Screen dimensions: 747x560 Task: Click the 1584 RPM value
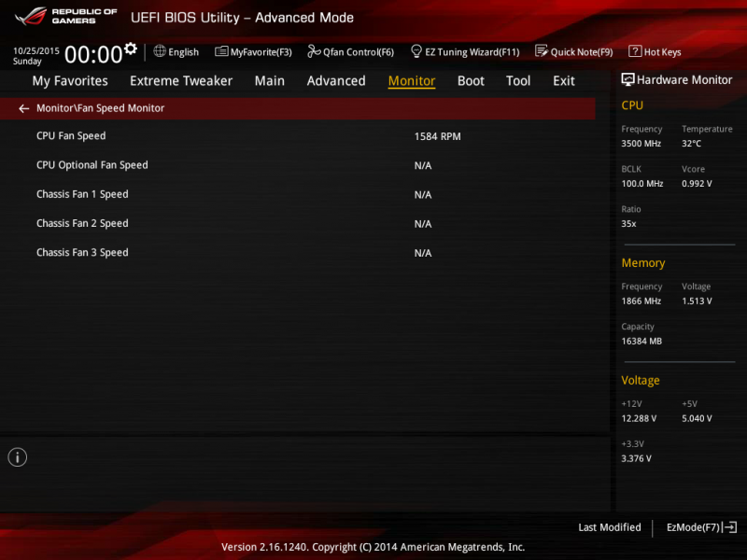(437, 136)
